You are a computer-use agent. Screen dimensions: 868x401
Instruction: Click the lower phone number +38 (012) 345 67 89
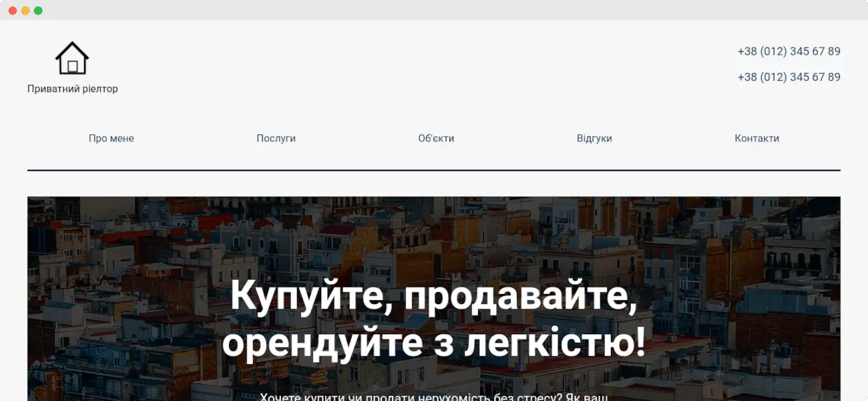pyautogui.click(x=789, y=77)
